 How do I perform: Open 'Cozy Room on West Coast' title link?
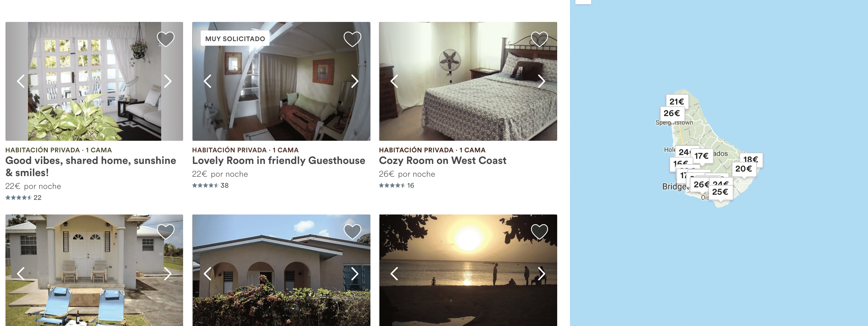click(x=443, y=160)
